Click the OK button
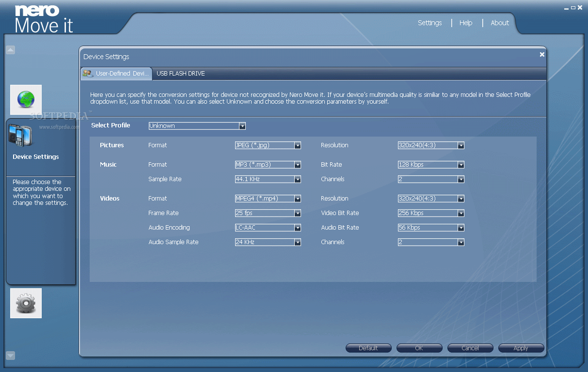Image resolution: width=588 pixels, height=372 pixels. coord(419,348)
